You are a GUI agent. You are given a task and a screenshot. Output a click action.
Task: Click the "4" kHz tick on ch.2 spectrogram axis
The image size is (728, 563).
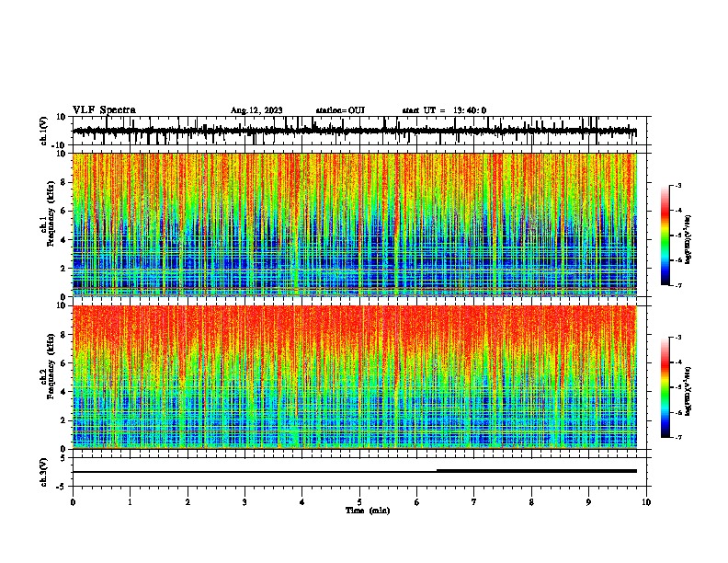(63, 392)
